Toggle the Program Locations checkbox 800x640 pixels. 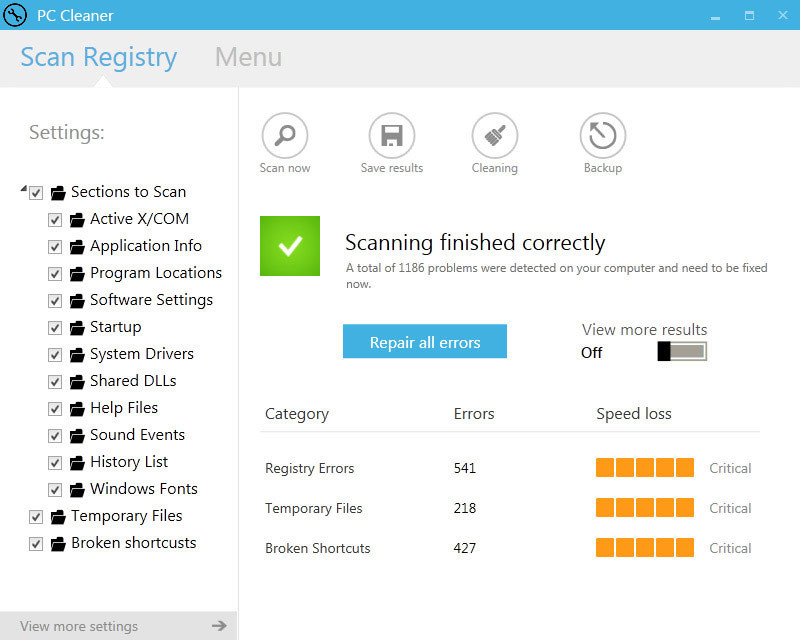coord(55,274)
